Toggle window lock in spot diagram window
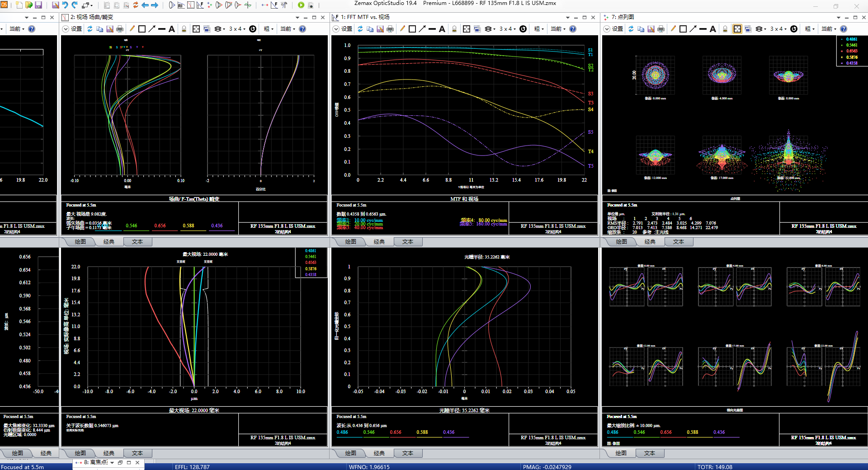868x470 pixels. click(725, 29)
